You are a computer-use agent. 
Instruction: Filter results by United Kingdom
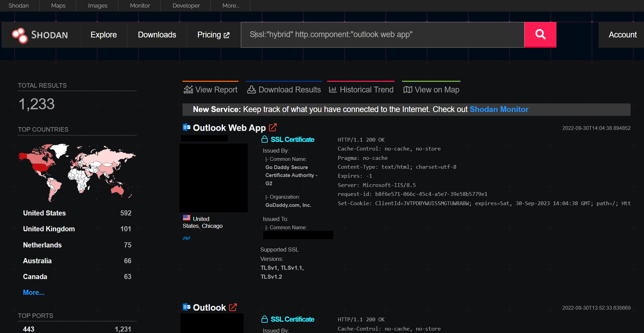49,229
